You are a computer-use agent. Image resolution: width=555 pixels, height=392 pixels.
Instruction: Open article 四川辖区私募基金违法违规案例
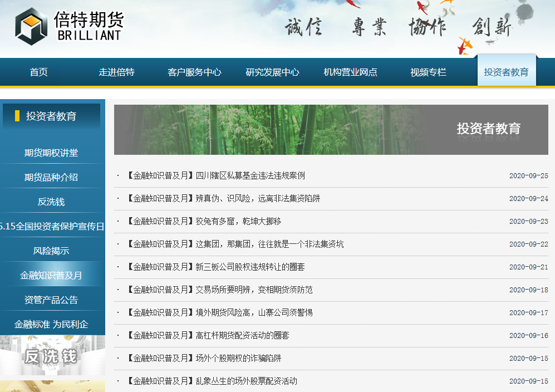point(250,176)
